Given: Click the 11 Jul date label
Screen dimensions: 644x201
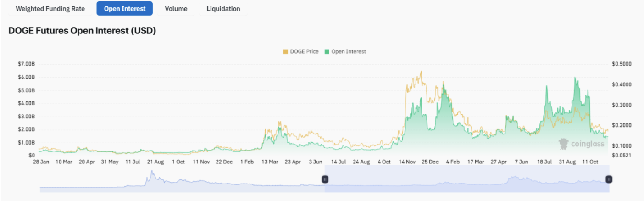Looking at the screenshot, I should pyautogui.click(x=133, y=162).
